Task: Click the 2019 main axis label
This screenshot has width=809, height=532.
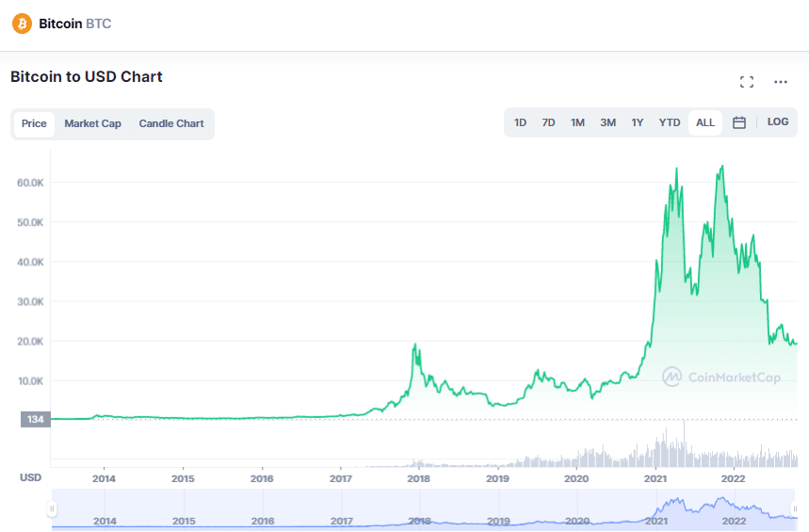Action: pos(497,479)
